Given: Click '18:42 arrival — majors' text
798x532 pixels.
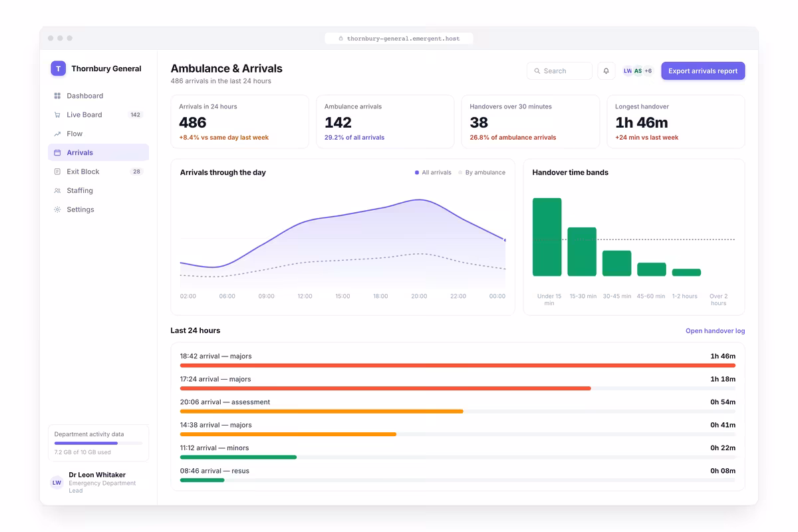Looking at the screenshot, I should 216,356.
